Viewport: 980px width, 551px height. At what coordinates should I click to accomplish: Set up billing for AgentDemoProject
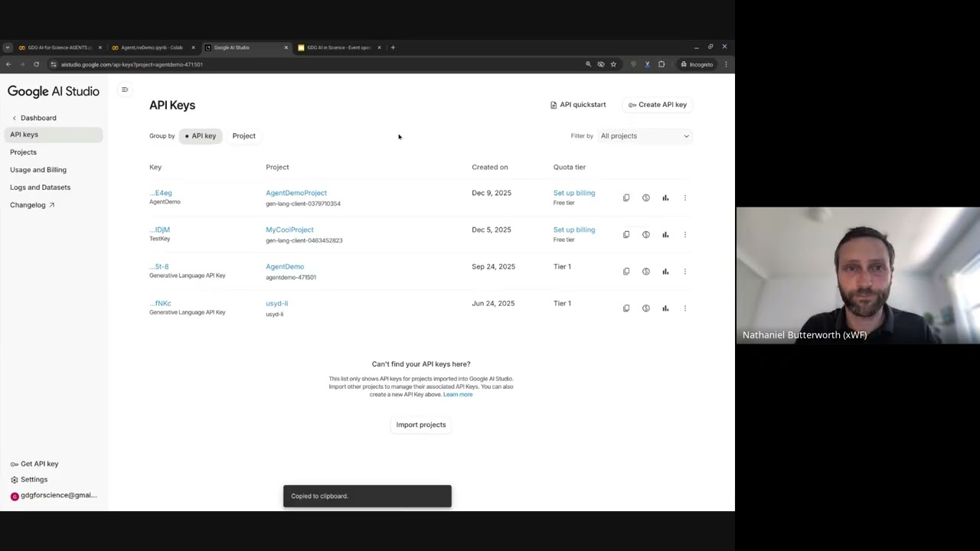pyautogui.click(x=574, y=193)
